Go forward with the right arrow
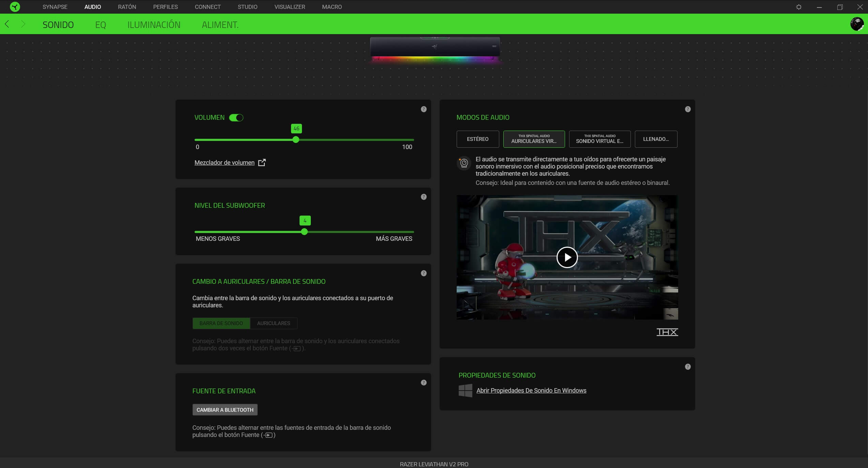868x468 pixels. point(23,24)
